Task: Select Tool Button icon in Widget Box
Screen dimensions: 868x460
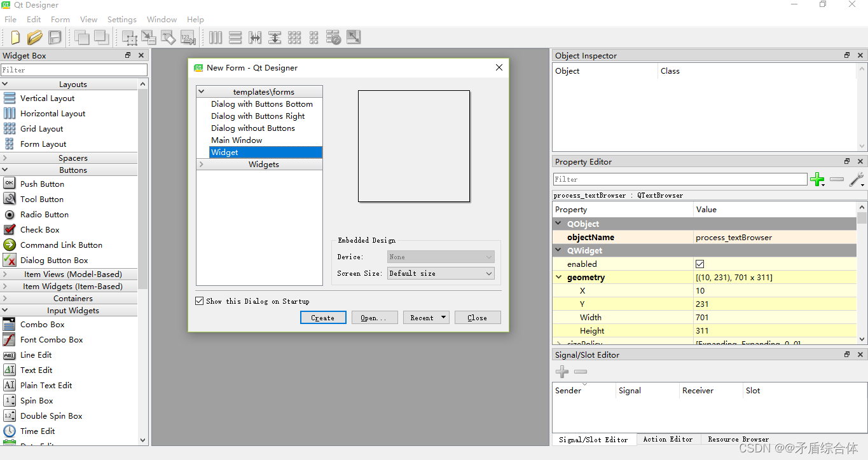Action: [x=10, y=199]
